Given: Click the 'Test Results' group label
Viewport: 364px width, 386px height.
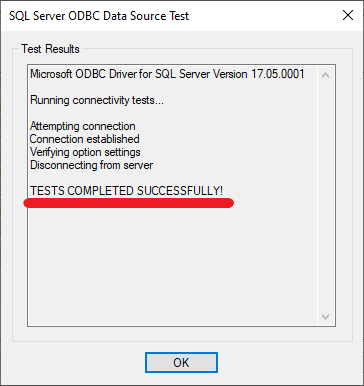Looking at the screenshot, I should 50,49.
